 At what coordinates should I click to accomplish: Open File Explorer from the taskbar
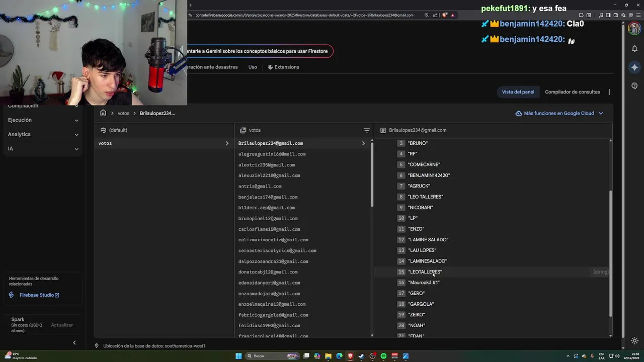click(x=328, y=356)
